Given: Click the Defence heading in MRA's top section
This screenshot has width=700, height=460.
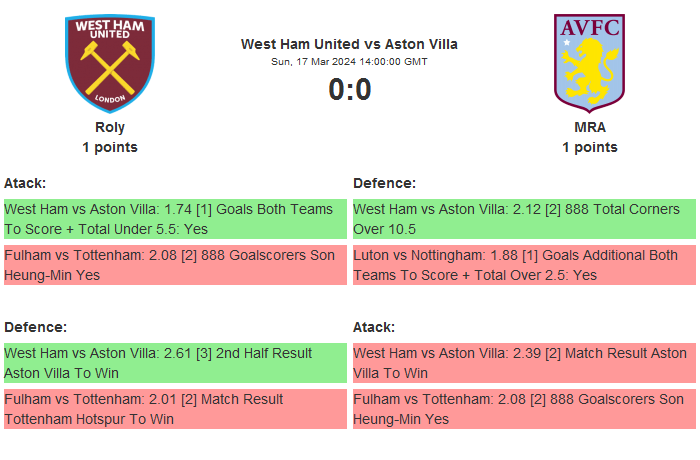Looking at the screenshot, I should point(384,183).
